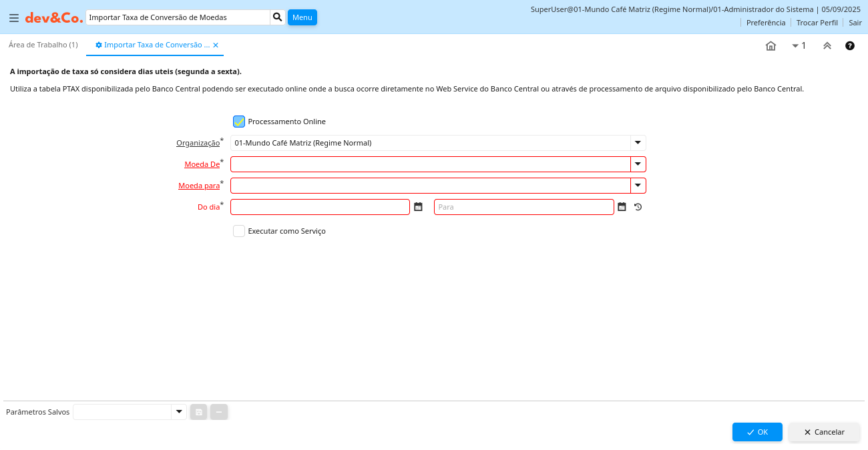Expand the Moeda para dropdown
This screenshot has width=868, height=450.
638,186
